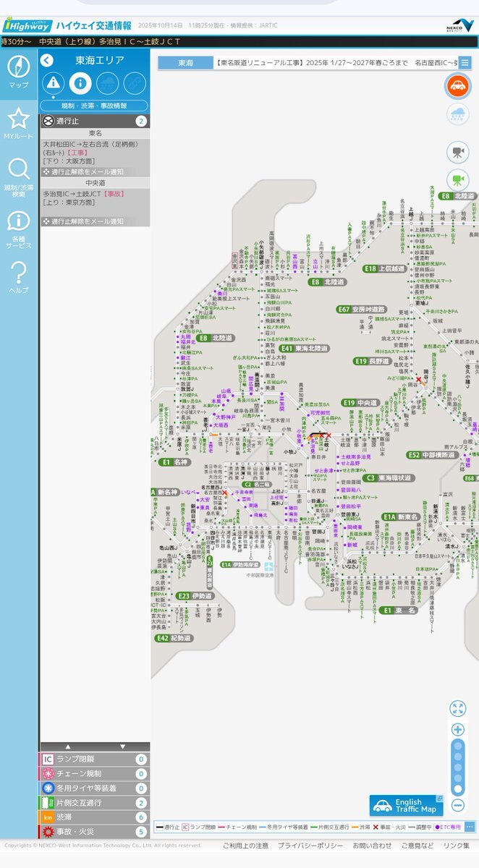This screenshot has width=479, height=868.
Task: Expand panel with down triangle arrow
Action: coord(122,746)
